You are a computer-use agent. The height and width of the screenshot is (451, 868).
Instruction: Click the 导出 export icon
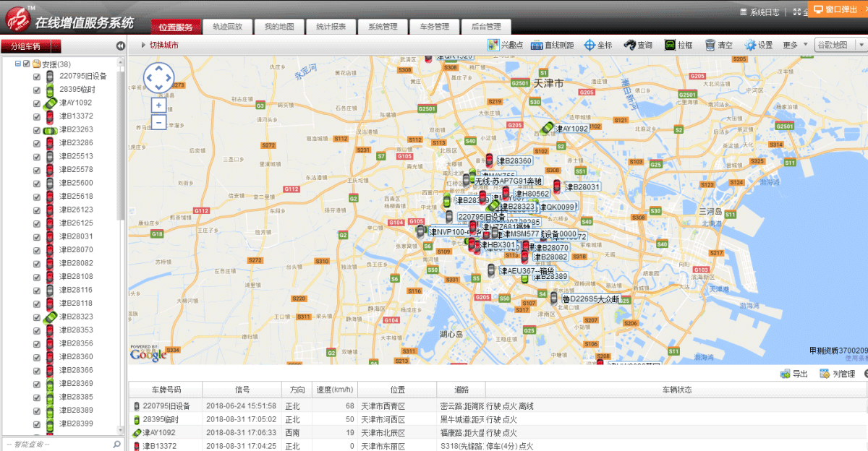[794, 374]
